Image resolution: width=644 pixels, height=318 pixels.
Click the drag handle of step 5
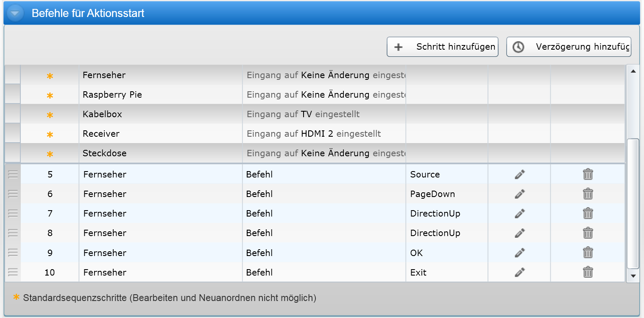pos(13,174)
